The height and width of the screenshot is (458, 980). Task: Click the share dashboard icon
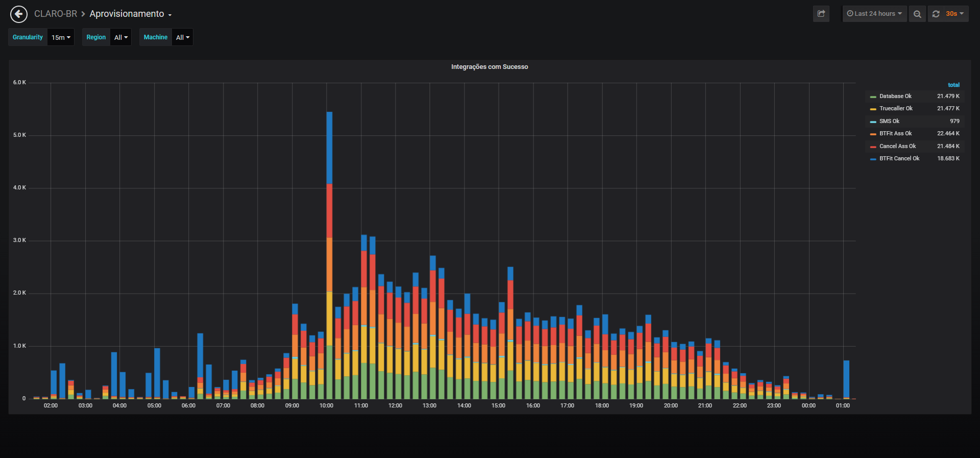821,14
